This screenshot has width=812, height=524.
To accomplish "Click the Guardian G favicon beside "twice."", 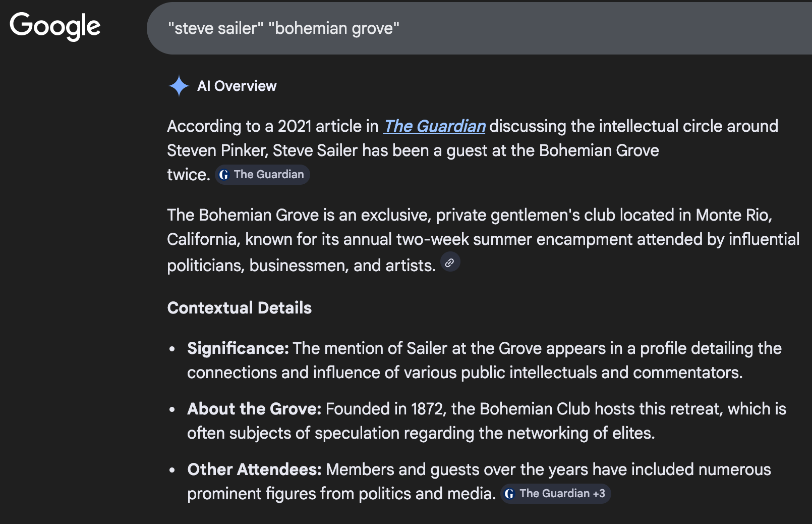I will tap(224, 175).
